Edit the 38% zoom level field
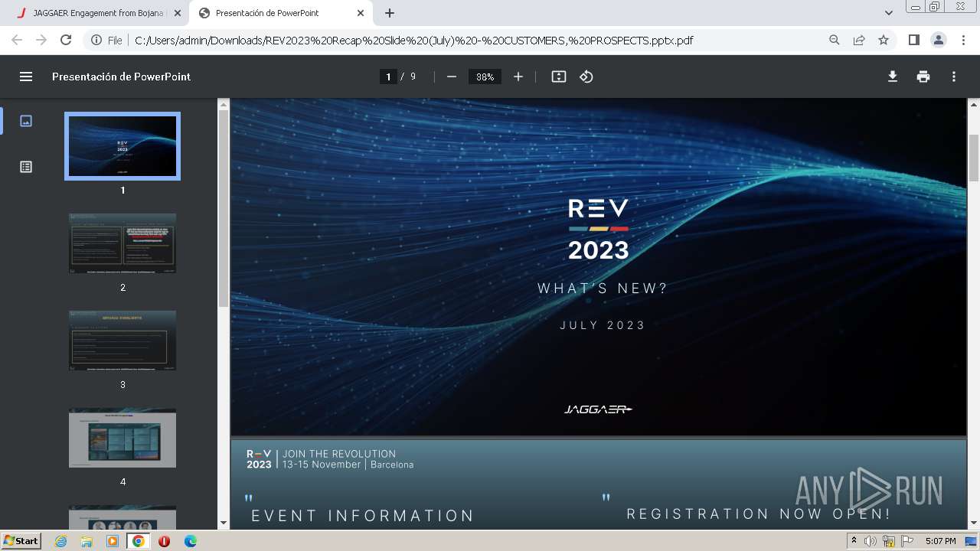980x551 pixels. (485, 77)
